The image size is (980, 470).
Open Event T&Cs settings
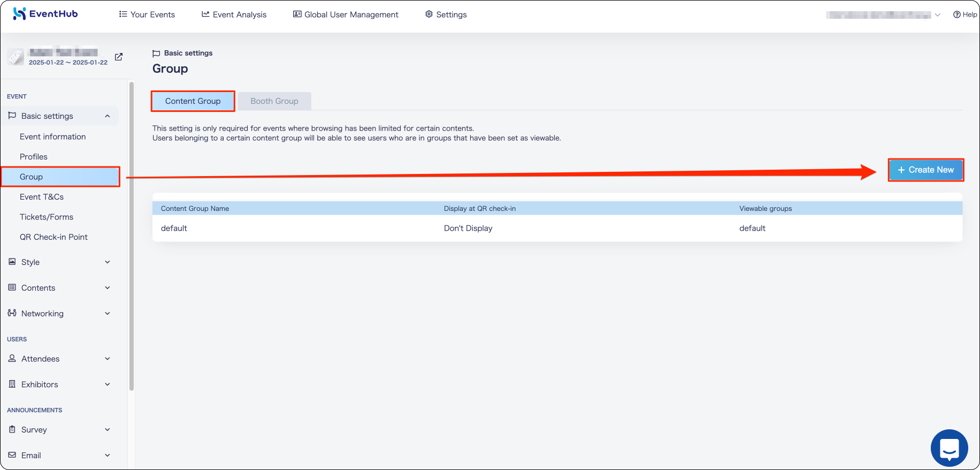[42, 197]
